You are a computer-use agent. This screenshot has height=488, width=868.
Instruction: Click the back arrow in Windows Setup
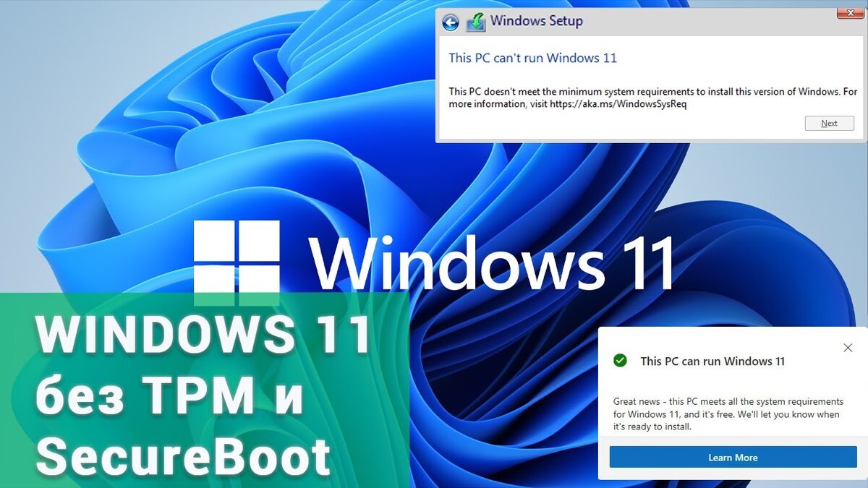pyautogui.click(x=451, y=22)
